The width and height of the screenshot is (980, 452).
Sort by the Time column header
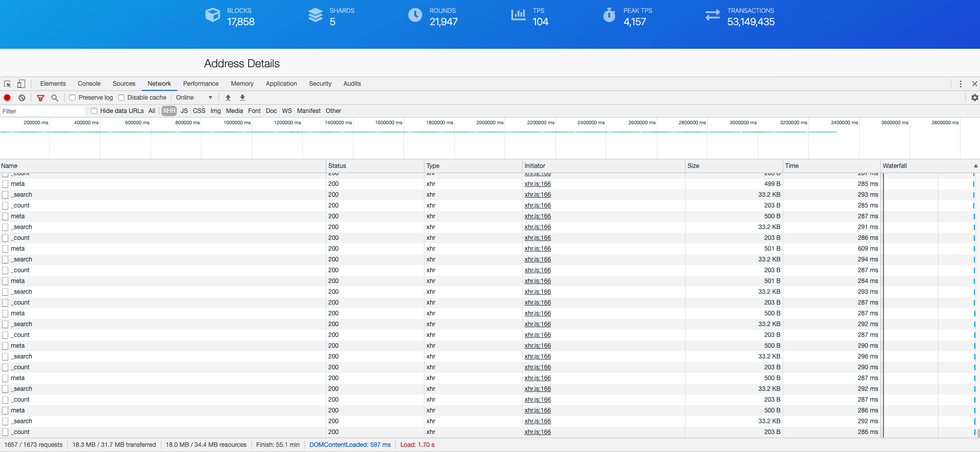[x=832, y=166]
